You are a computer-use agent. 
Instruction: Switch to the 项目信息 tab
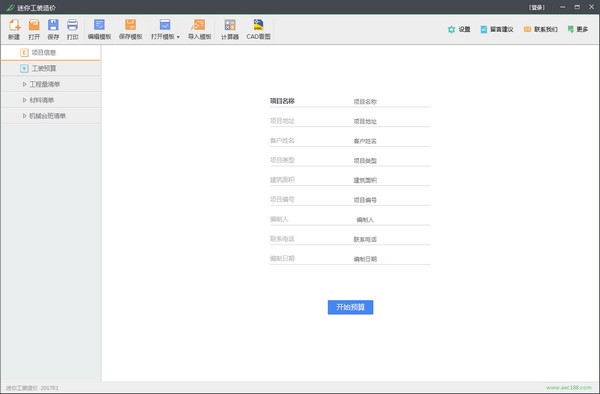point(51,52)
